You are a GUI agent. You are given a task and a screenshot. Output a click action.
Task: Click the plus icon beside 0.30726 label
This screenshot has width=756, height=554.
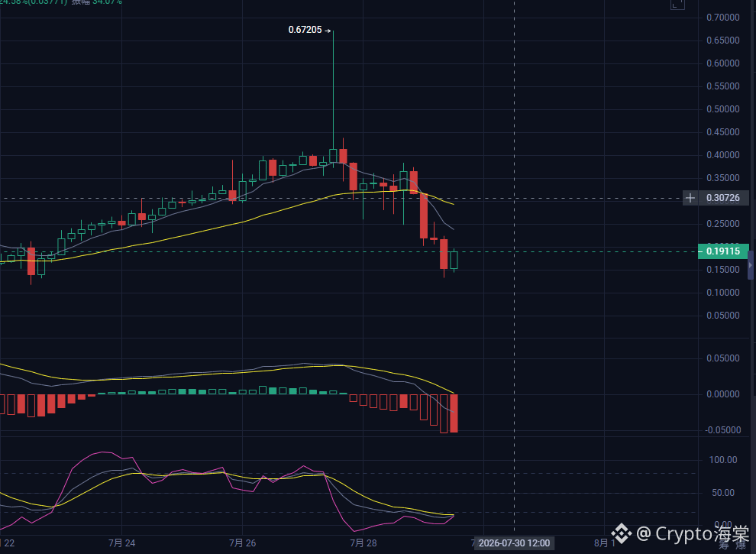click(x=690, y=198)
